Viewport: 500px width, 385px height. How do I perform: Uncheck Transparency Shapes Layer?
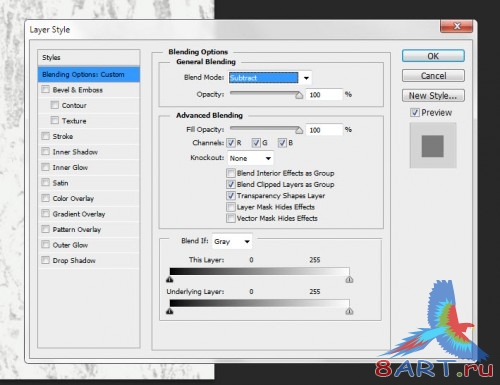click(231, 196)
